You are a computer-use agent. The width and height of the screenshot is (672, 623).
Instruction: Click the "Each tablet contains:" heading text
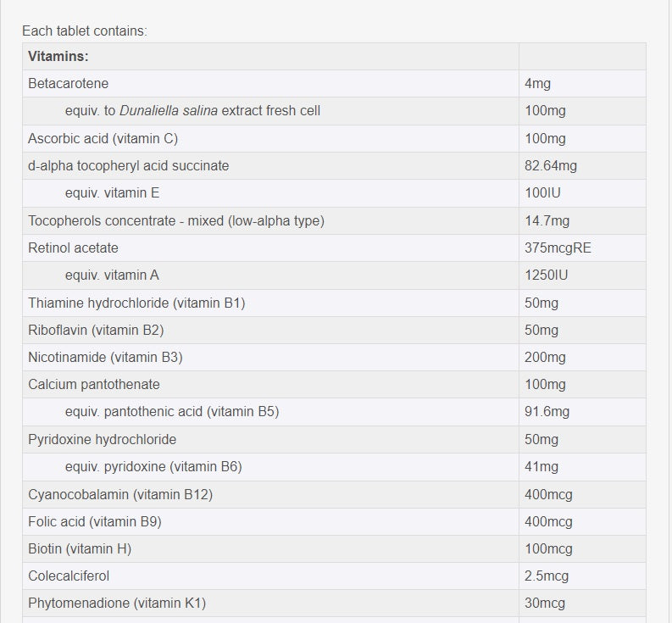pos(85,31)
